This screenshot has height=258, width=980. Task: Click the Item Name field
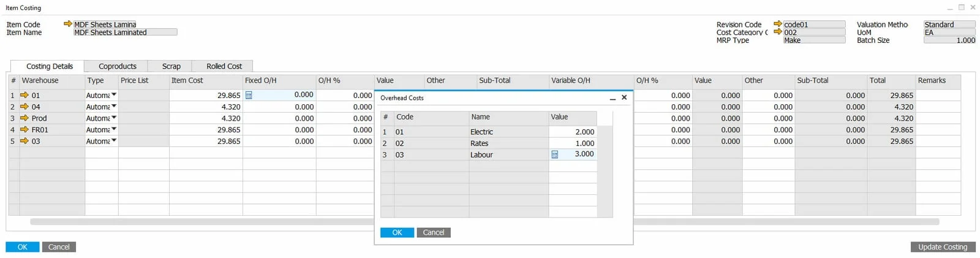click(x=125, y=32)
